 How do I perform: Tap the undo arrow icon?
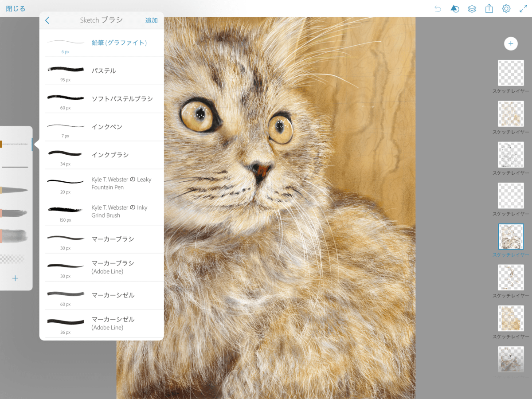(x=438, y=9)
